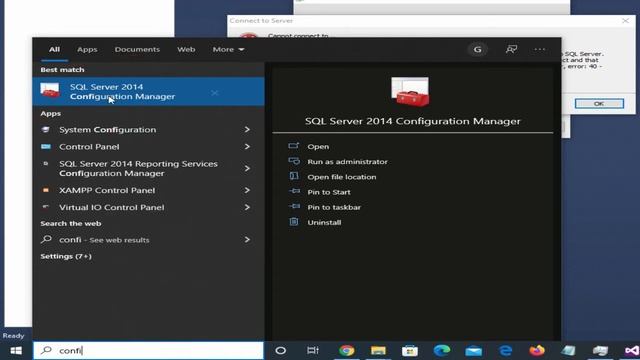
Task: Open the G user account icon
Action: click(x=477, y=49)
